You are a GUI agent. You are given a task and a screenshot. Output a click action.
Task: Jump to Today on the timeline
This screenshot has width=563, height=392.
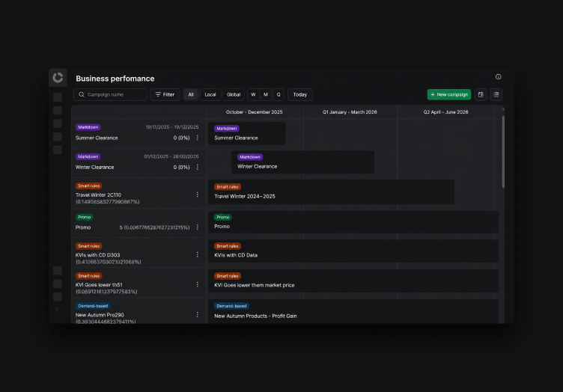pos(299,95)
